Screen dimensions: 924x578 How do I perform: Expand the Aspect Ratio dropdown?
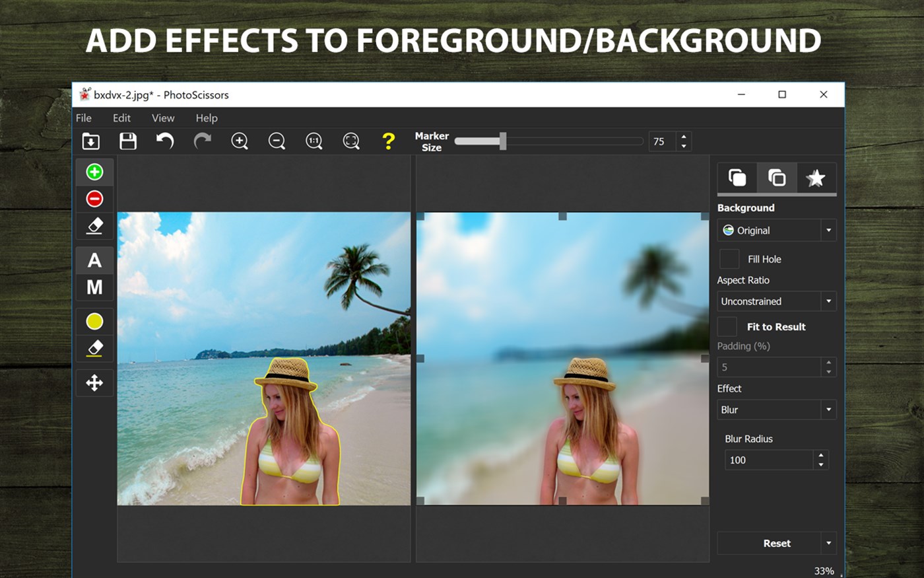[777, 301]
